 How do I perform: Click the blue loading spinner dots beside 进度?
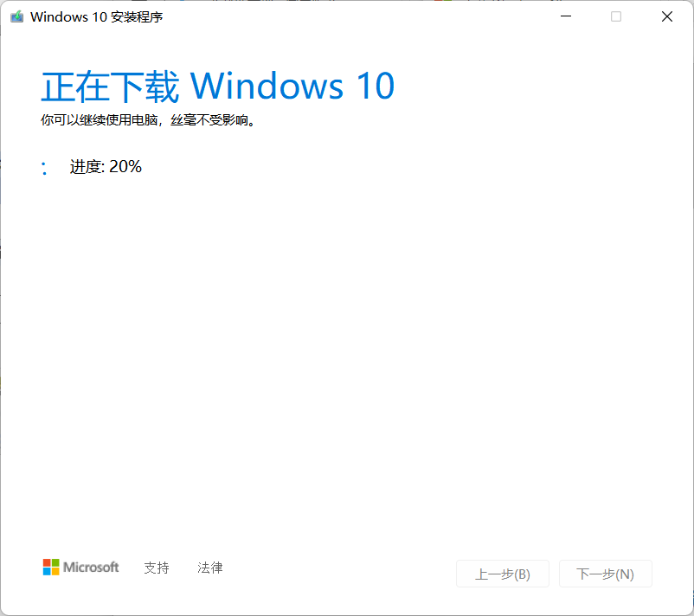(44, 168)
